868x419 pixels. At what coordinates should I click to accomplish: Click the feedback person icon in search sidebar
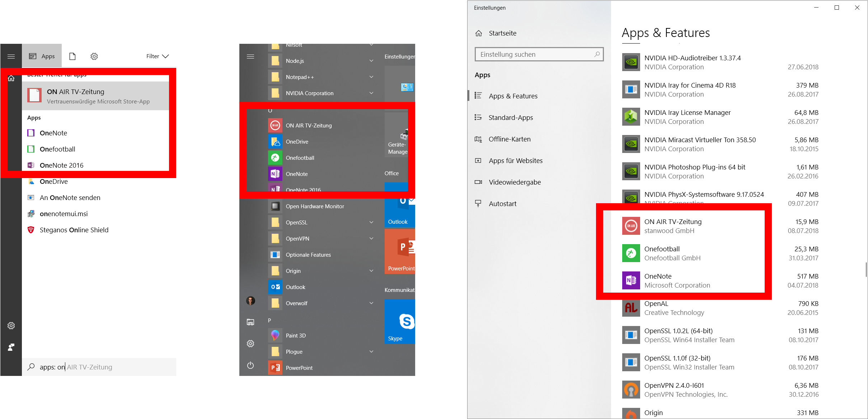11,347
